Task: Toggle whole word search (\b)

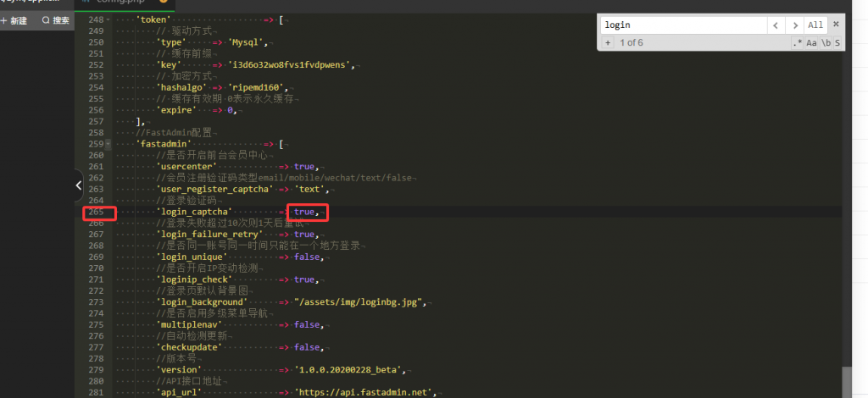Action: pos(826,42)
